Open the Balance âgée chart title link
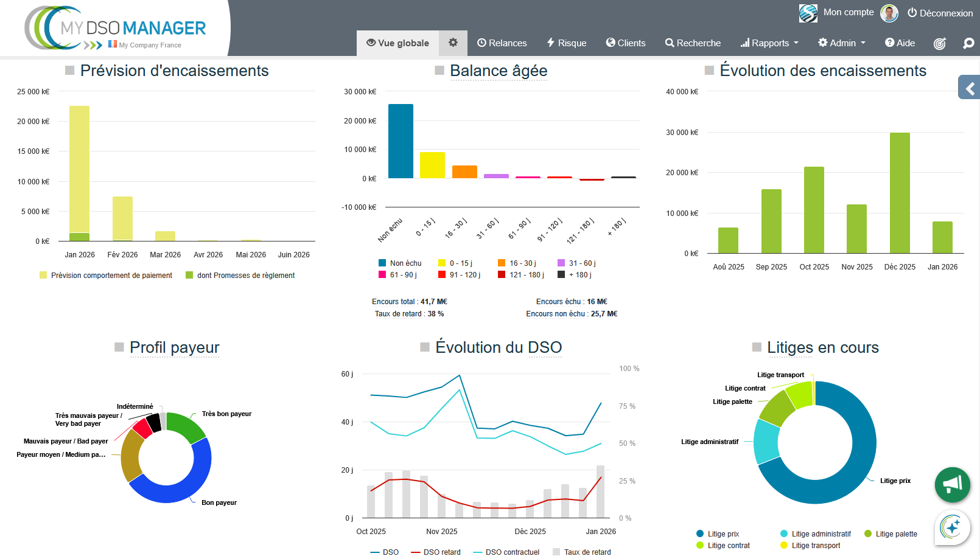The image size is (980, 556). [499, 71]
